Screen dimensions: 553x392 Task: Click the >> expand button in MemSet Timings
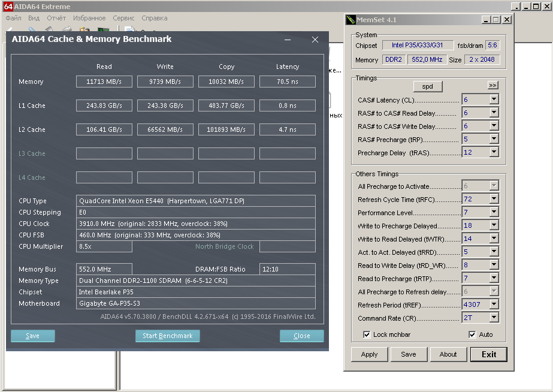click(x=492, y=85)
